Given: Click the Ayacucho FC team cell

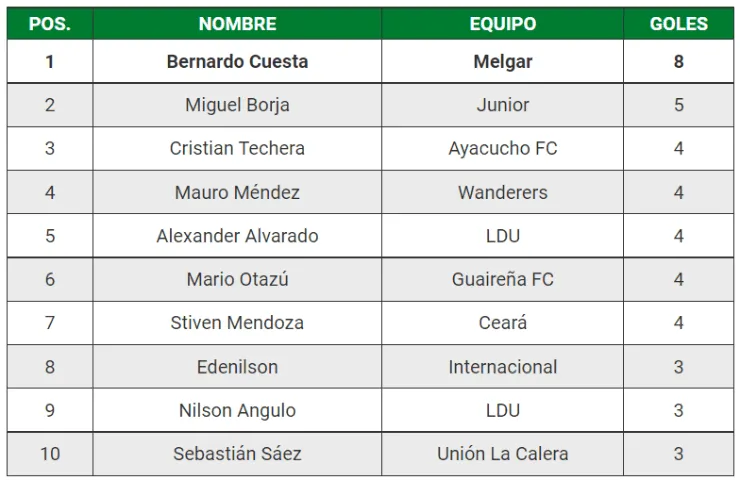Looking at the screenshot, I should pyautogui.click(x=502, y=148).
